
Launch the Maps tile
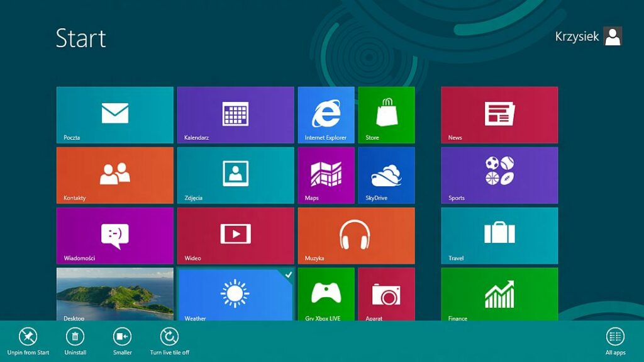click(x=326, y=175)
